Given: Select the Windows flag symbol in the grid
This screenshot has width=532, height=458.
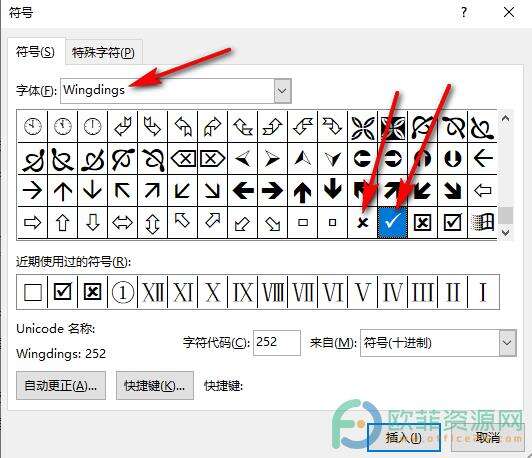Looking at the screenshot, I should [482, 223].
